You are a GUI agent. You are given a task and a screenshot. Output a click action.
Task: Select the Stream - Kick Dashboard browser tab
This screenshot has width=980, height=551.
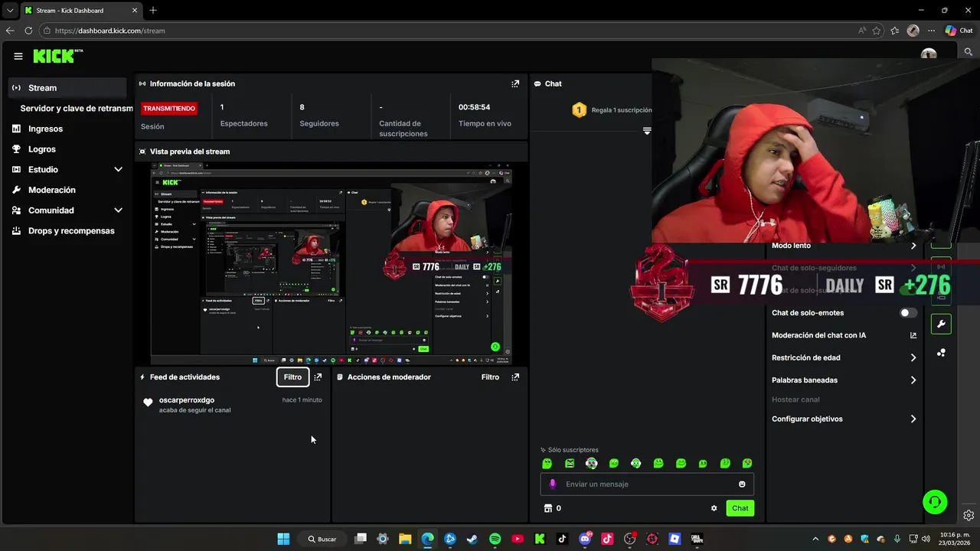click(x=80, y=11)
